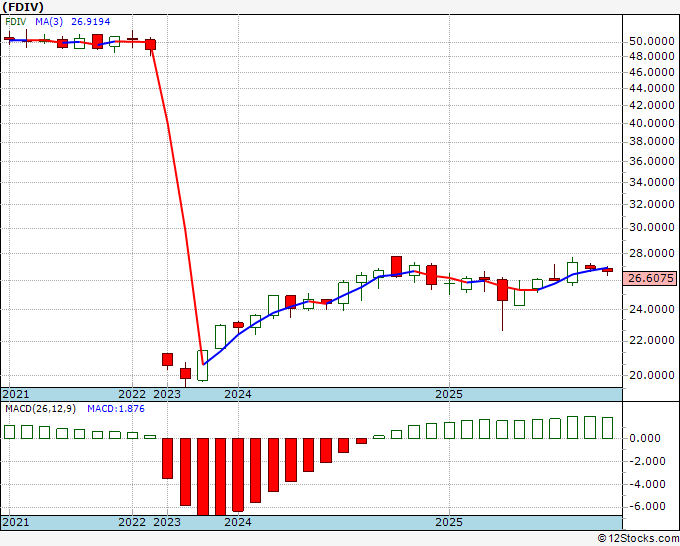Click the tall green candle rising from 20

pyautogui.click(x=203, y=365)
